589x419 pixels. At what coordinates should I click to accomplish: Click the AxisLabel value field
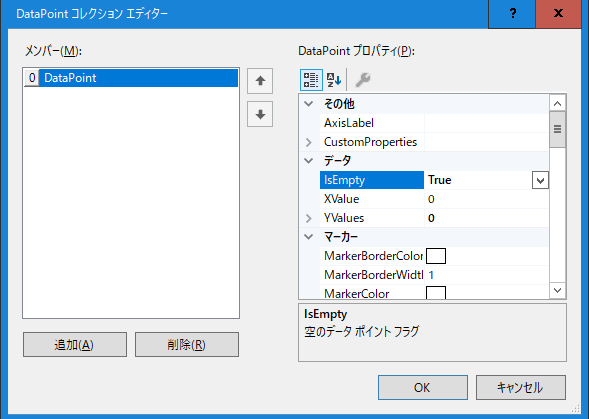click(x=486, y=123)
